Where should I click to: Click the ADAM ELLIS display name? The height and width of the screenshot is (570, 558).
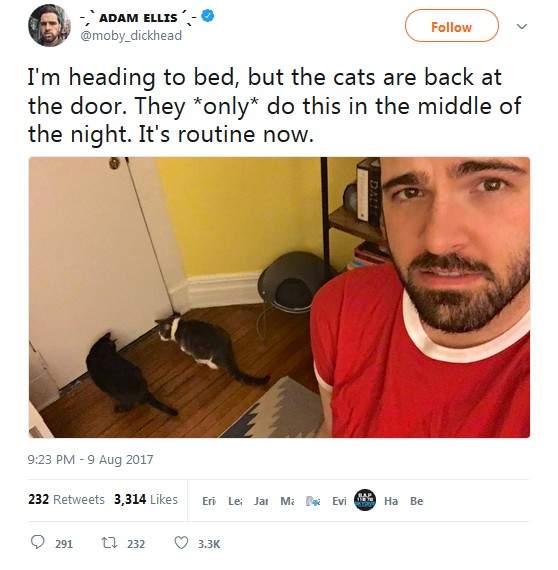pos(138,17)
